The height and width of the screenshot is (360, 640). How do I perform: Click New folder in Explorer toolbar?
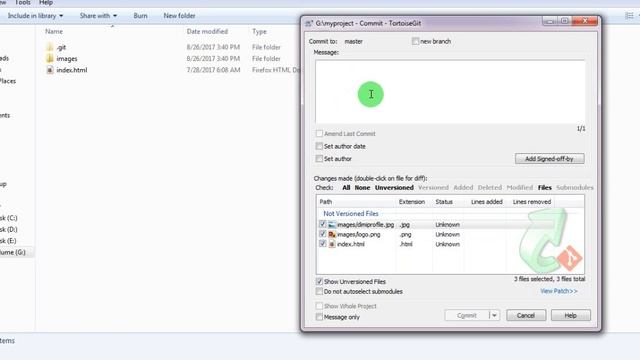click(179, 16)
